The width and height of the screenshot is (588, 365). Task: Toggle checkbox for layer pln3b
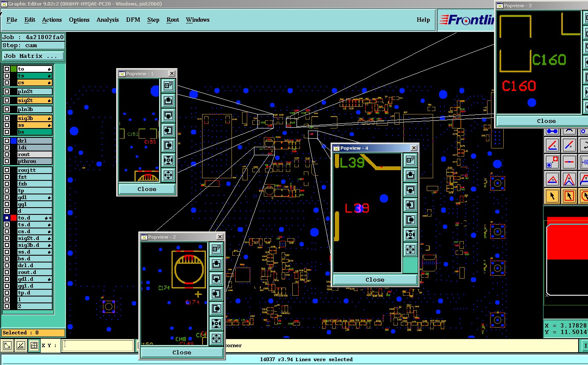pyautogui.click(x=7, y=109)
